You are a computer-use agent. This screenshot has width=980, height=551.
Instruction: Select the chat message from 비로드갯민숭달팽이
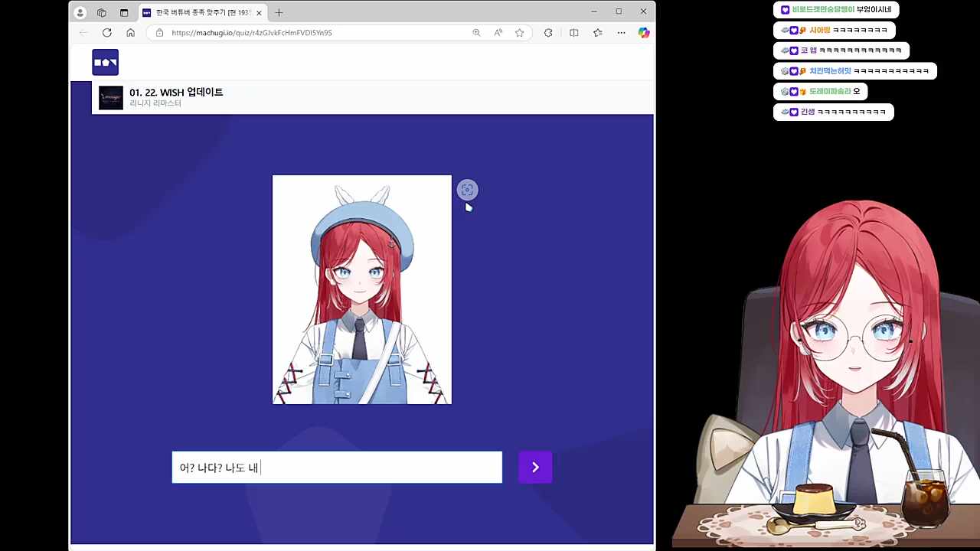pyautogui.click(x=836, y=10)
